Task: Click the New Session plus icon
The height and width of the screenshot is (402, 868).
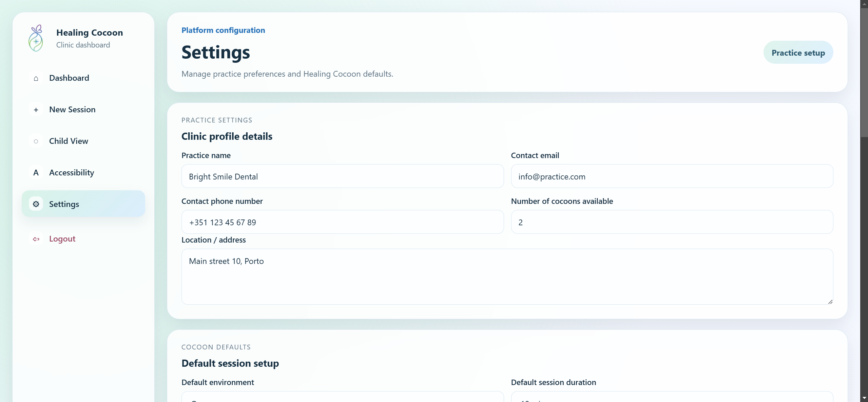Action: point(36,110)
